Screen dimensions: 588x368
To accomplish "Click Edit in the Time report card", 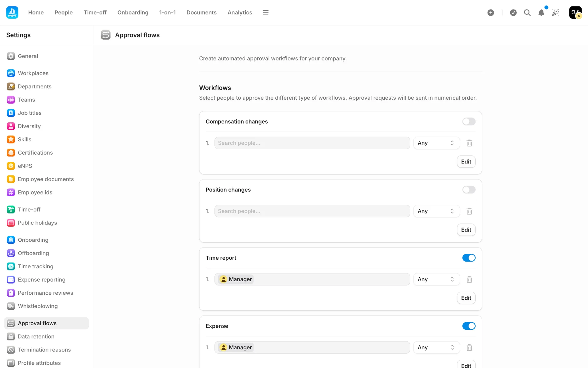I will (466, 298).
